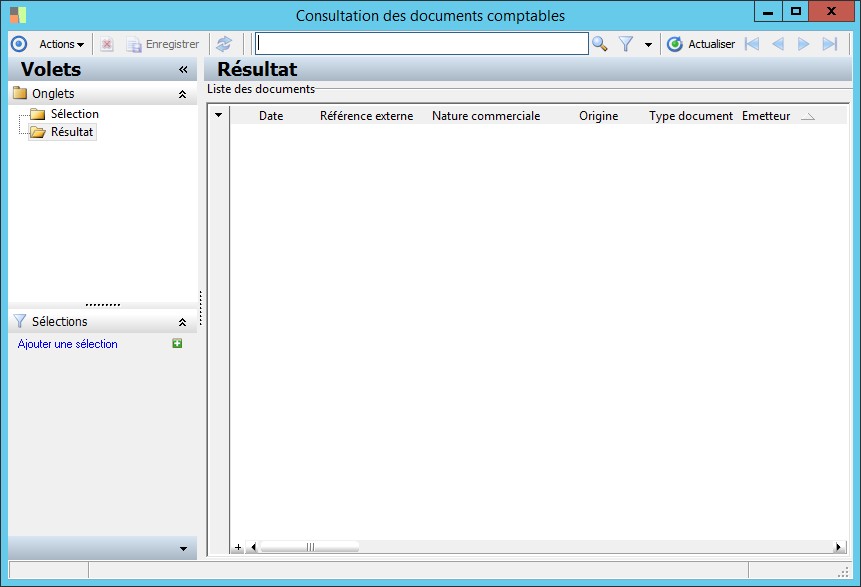Collapse the Onglets section chevron
The image size is (861, 587).
tap(182, 94)
